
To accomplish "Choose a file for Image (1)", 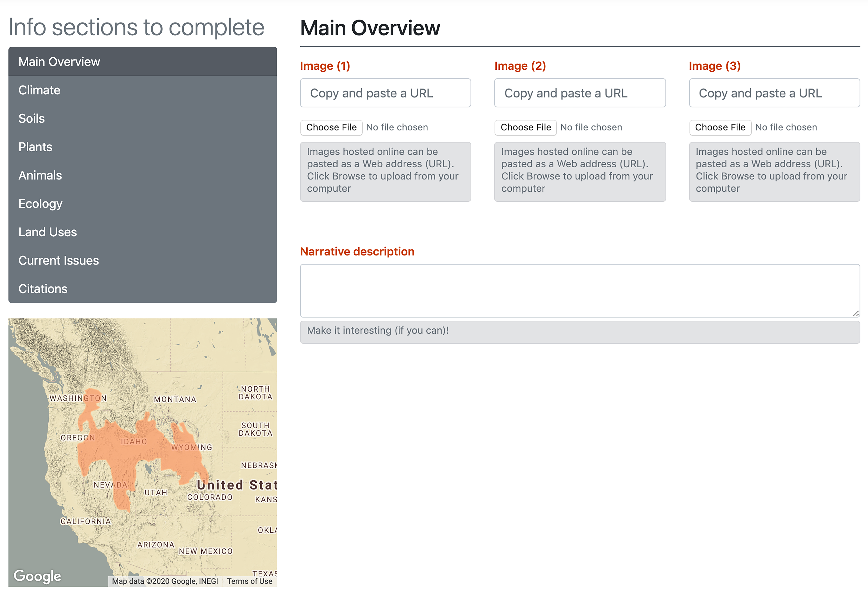I will click(331, 127).
